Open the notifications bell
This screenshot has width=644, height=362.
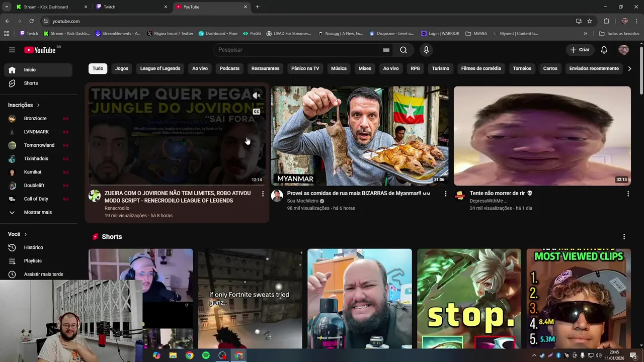(x=604, y=50)
